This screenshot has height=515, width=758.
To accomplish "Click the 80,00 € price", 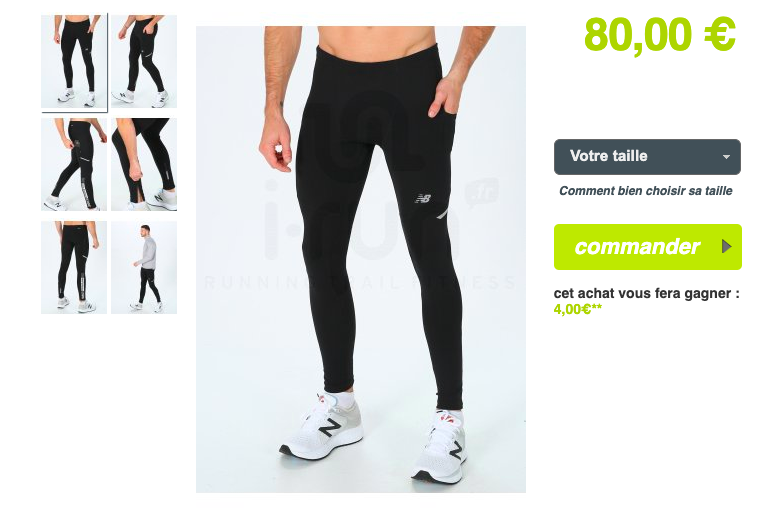I will [660, 34].
